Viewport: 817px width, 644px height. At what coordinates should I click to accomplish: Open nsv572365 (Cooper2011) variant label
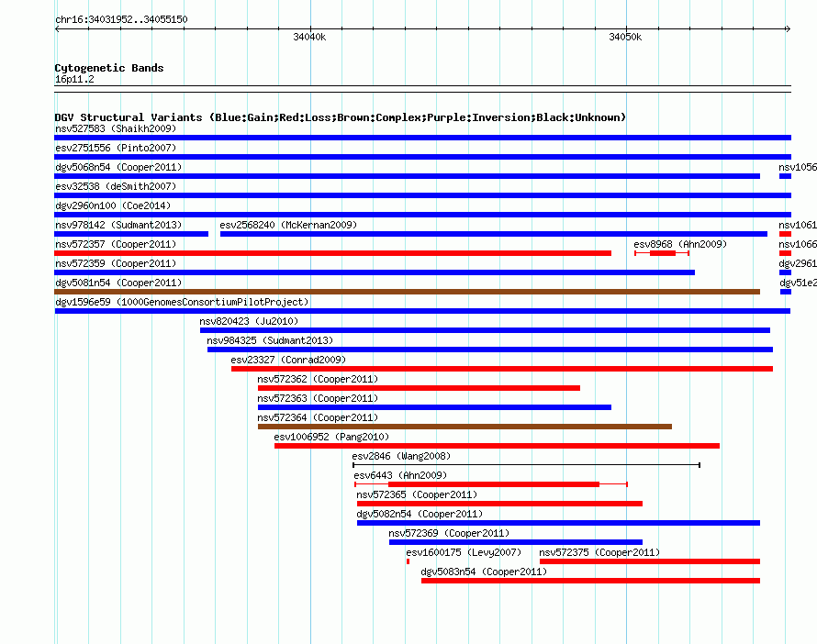coord(417,494)
